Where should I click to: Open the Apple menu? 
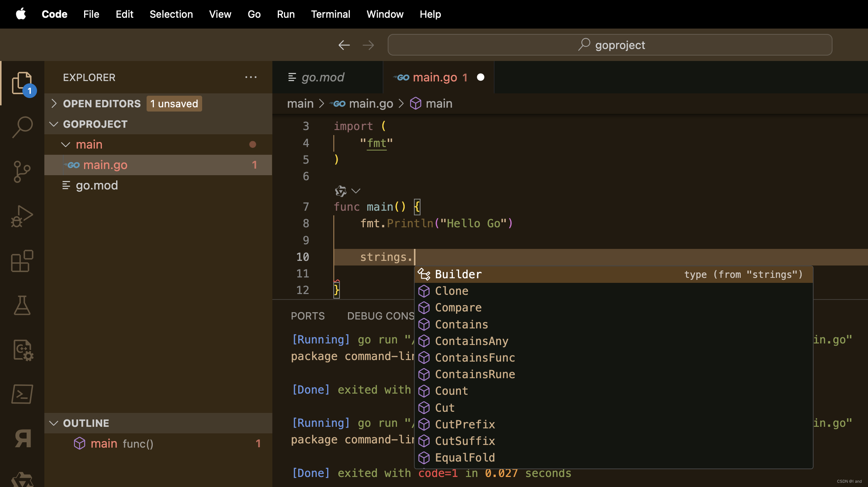point(21,14)
